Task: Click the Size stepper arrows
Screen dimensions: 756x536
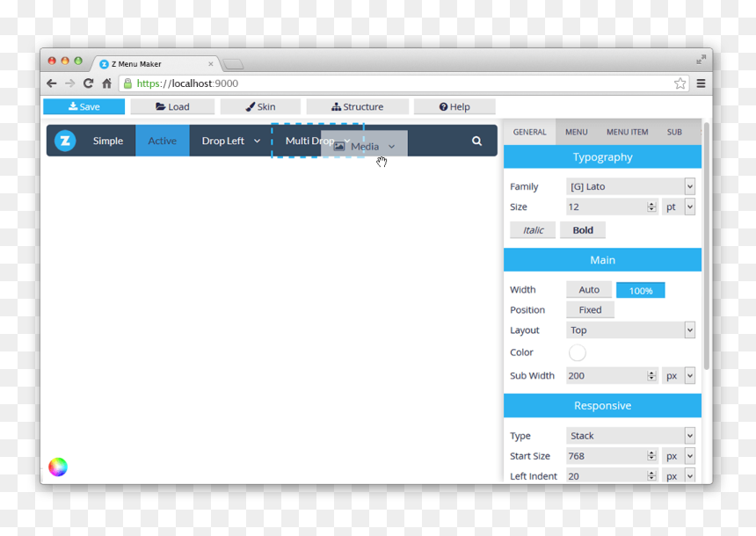Action: point(652,206)
